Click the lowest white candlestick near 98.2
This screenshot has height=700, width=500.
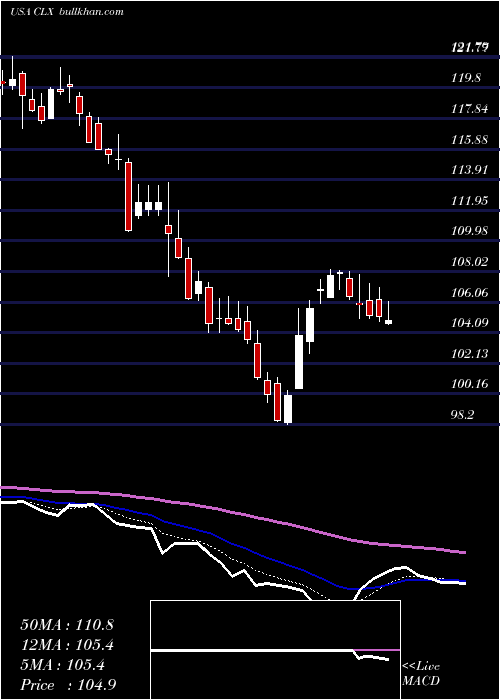tap(288, 408)
